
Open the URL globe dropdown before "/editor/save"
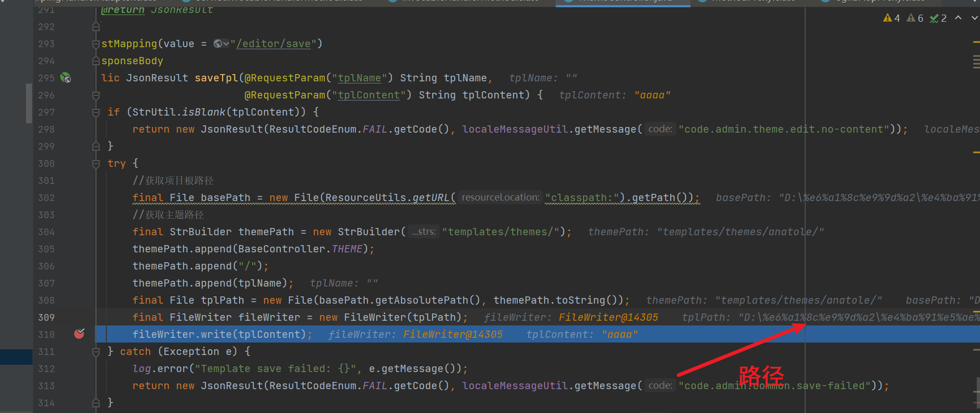[x=221, y=44]
